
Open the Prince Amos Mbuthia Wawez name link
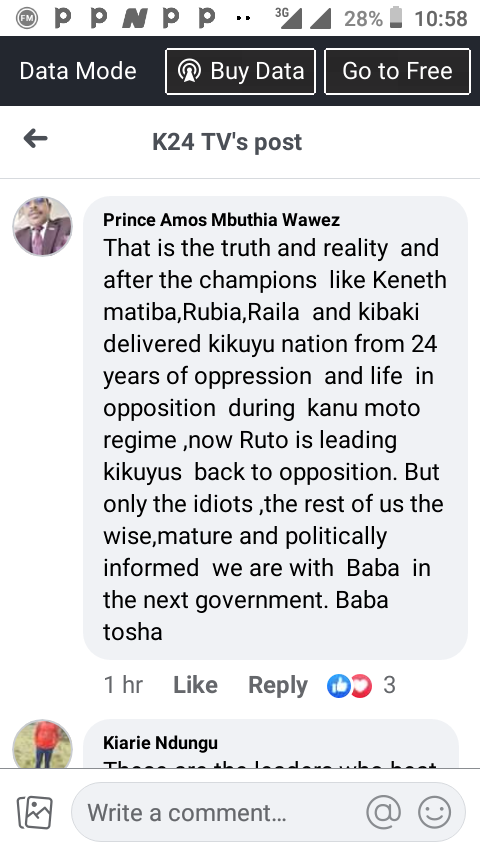(x=221, y=219)
